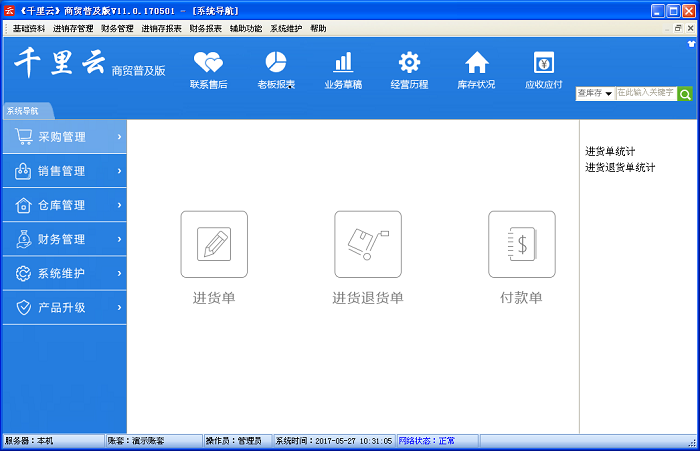700x451 pixels.
Task: Expand the 销售管理 sidebar section
Action: 64,171
